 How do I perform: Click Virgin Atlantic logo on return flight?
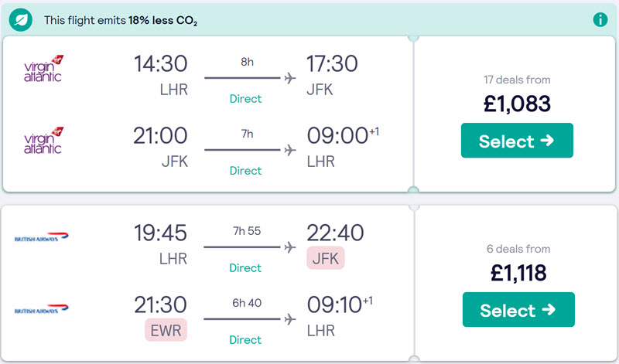click(x=43, y=141)
